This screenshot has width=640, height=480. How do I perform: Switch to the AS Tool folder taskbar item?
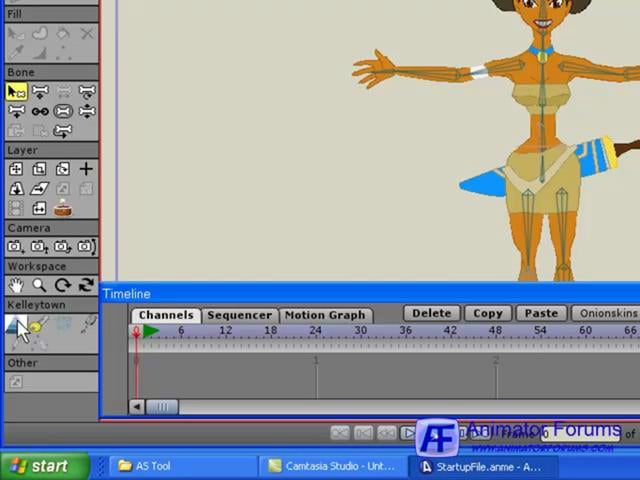(x=182, y=466)
